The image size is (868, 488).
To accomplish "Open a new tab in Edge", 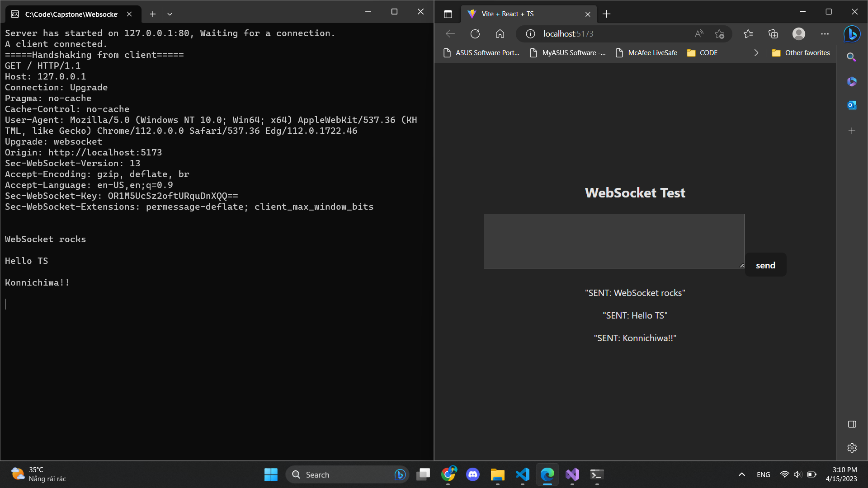I will [x=607, y=14].
